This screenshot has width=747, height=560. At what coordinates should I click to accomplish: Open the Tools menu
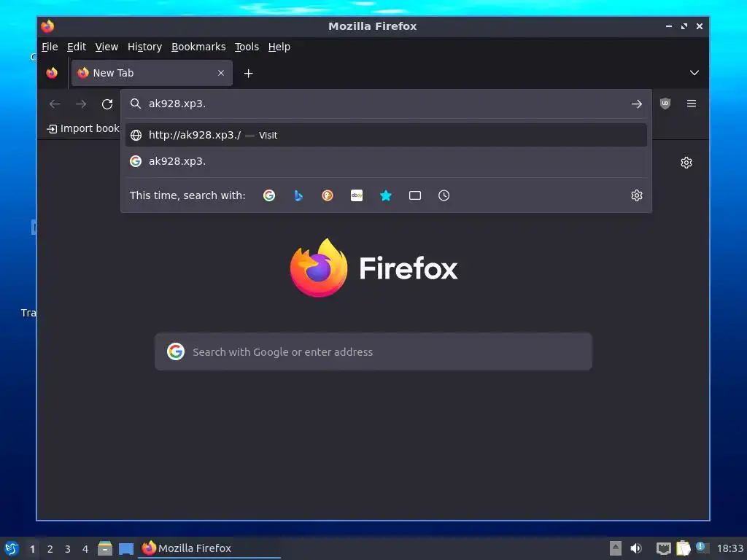pyautogui.click(x=247, y=47)
